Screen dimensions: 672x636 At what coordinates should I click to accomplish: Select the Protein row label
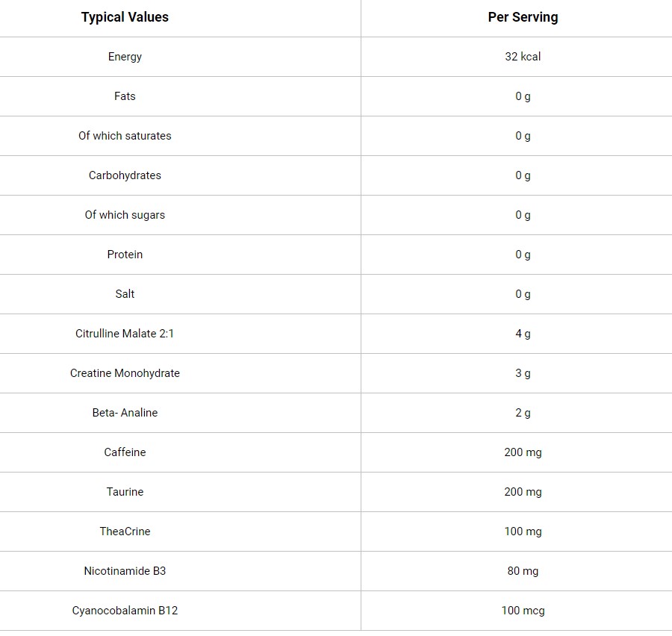125,255
